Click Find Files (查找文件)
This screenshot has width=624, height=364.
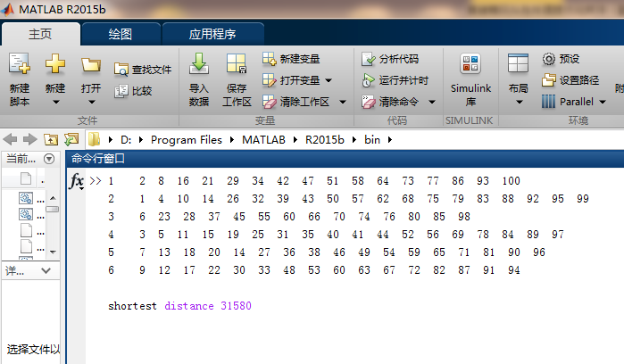click(x=143, y=70)
